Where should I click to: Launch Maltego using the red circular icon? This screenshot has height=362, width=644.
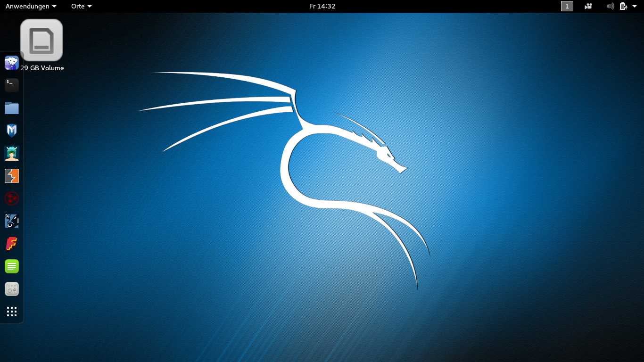click(x=12, y=198)
